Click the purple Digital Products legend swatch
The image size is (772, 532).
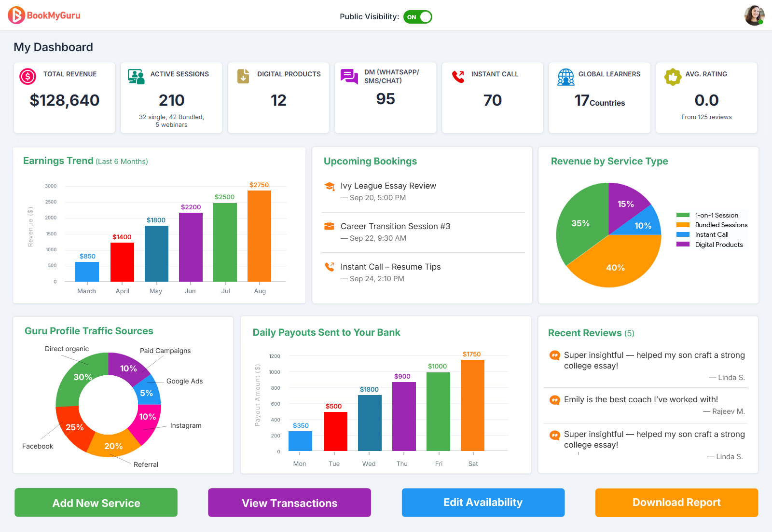pos(683,245)
